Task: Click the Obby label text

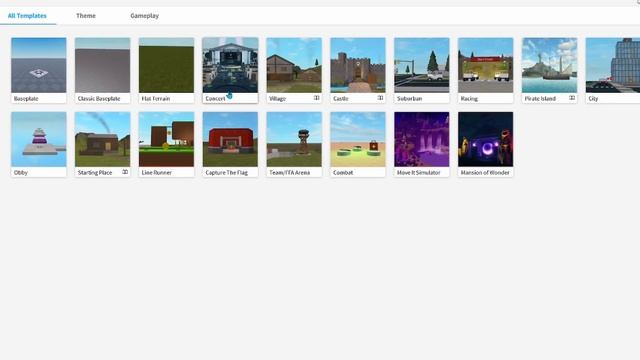Action: (x=21, y=173)
